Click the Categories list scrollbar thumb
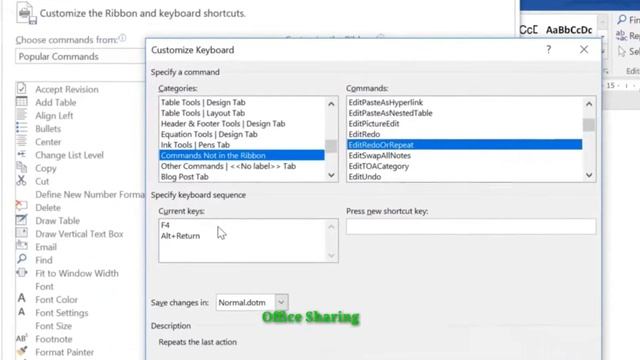This screenshot has height=360, width=640. pos(331,146)
